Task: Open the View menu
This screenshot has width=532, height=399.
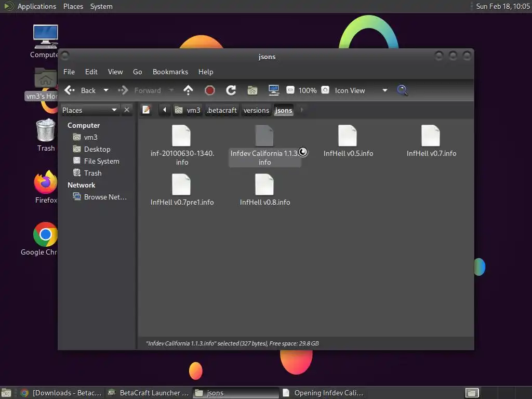Action: (x=115, y=72)
